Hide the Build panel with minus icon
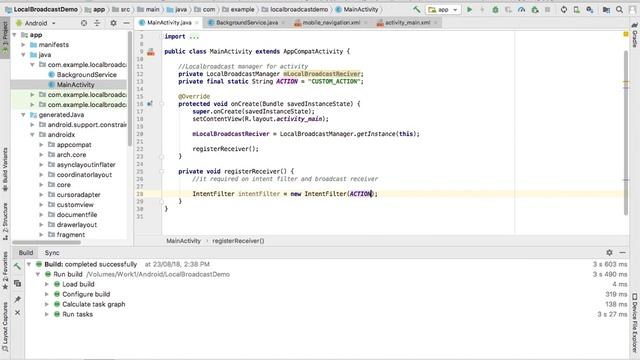Viewport: 640px width, 360px height. point(622,253)
